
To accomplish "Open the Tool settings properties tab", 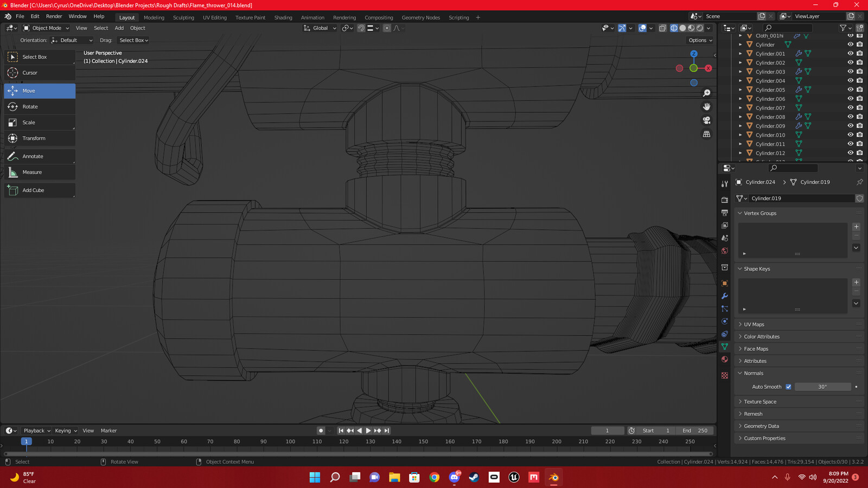I will 725,184.
